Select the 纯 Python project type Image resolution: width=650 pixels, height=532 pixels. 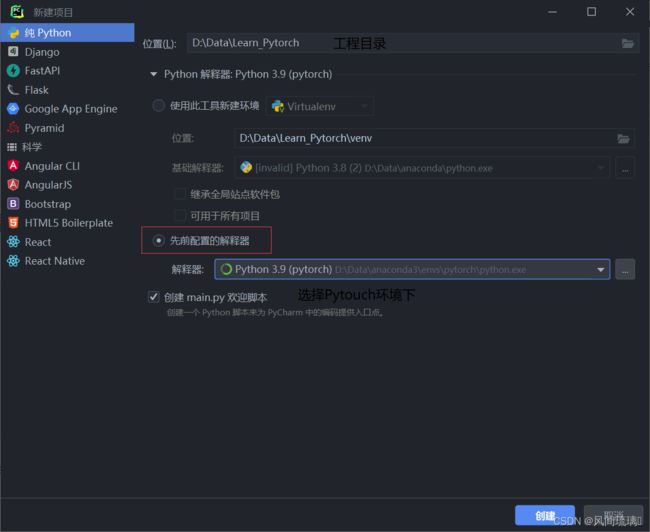[67, 33]
